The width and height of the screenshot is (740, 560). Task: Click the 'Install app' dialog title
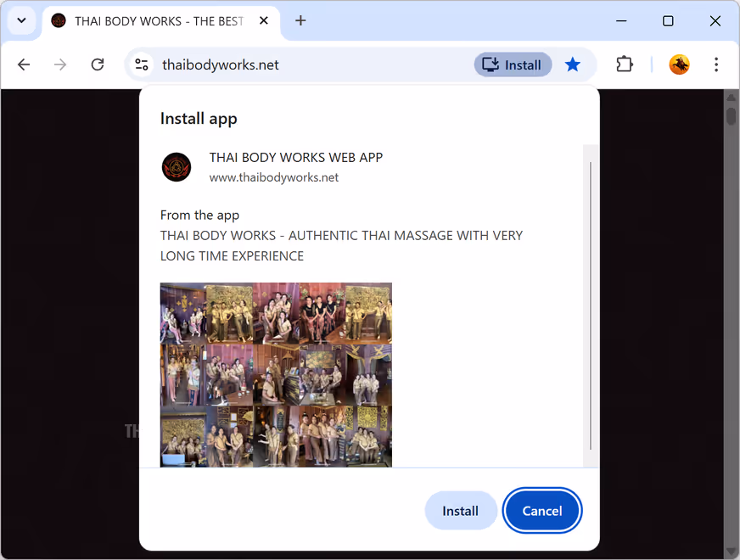[x=199, y=119]
